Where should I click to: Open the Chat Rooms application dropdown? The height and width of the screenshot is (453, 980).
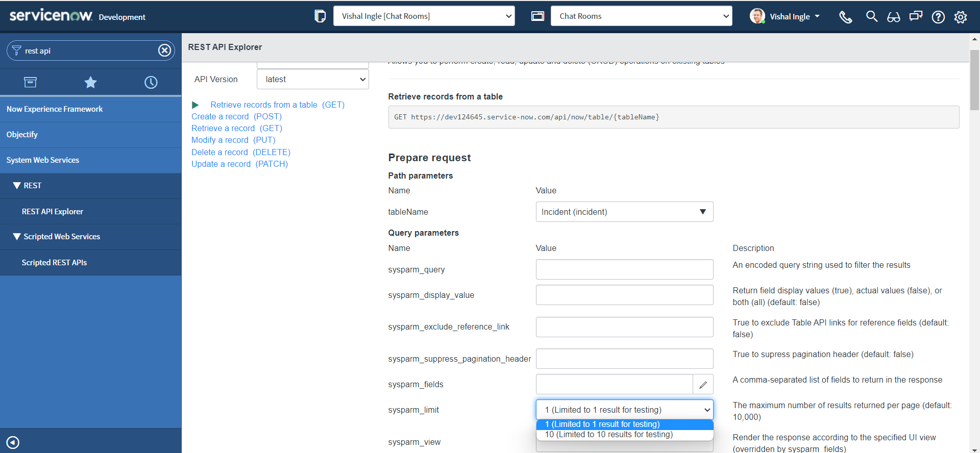(641, 16)
